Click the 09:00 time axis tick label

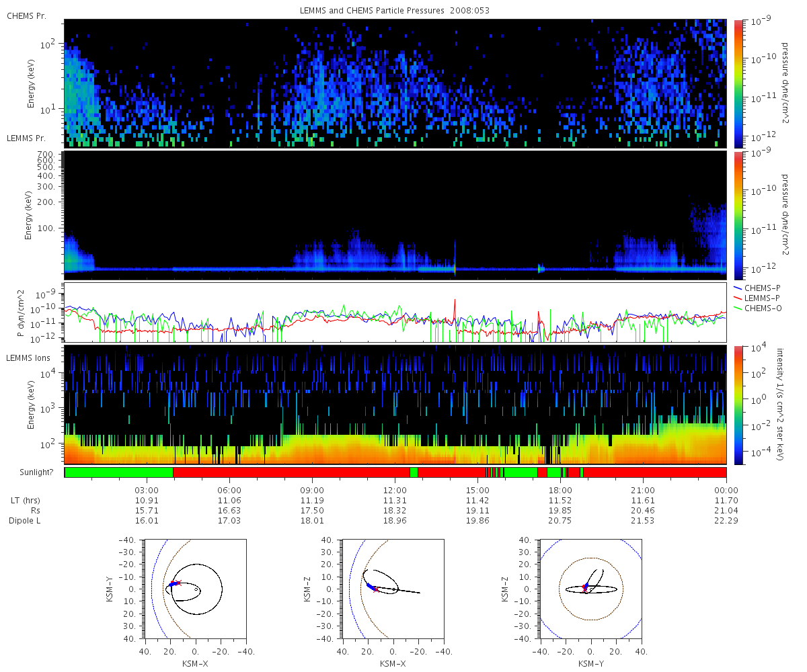coord(312,490)
